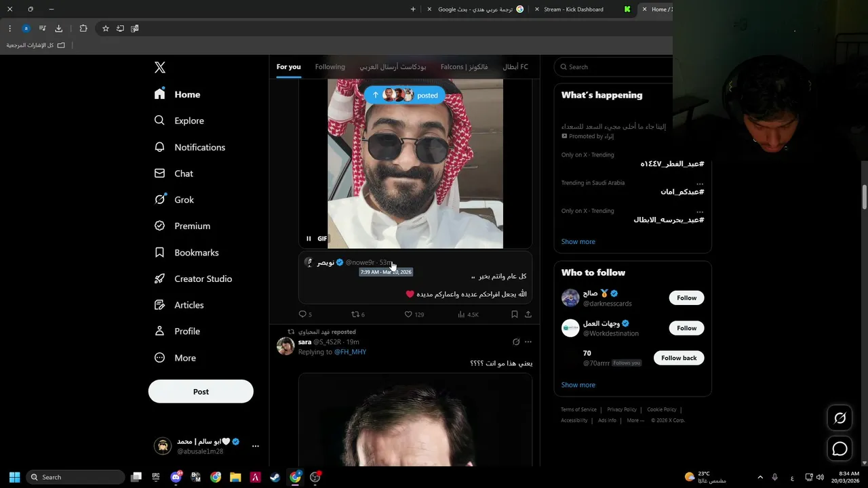Screen dimensions: 868x488
Task: Open the Chrome profile avatar
Action: click(26, 28)
